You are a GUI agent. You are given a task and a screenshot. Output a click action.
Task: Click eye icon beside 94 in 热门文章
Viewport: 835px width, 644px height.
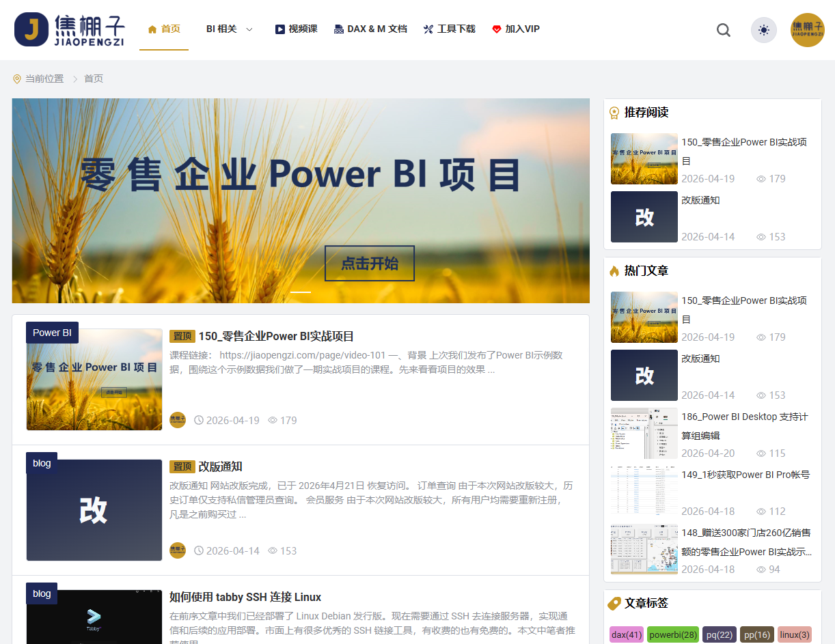click(761, 570)
